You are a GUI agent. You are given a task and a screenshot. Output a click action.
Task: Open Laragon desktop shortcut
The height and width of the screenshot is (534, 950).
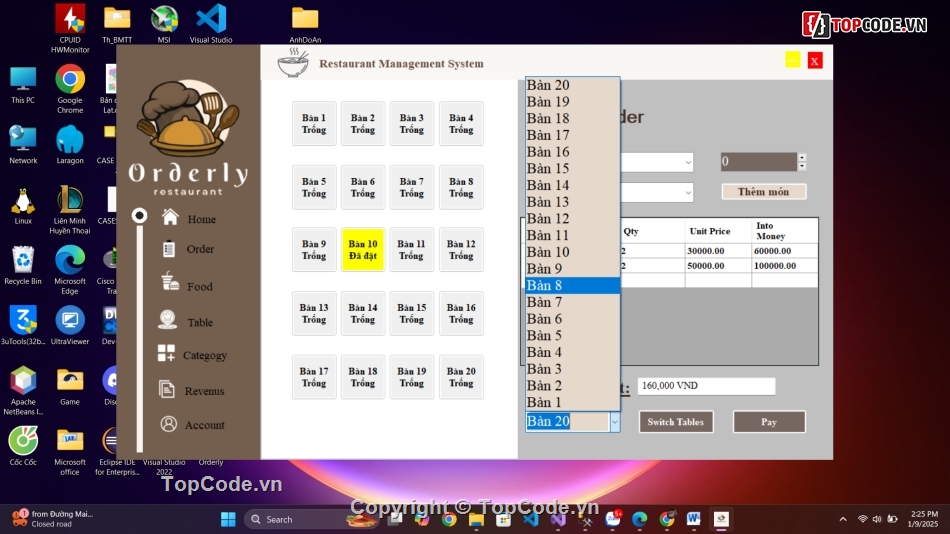(70, 144)
